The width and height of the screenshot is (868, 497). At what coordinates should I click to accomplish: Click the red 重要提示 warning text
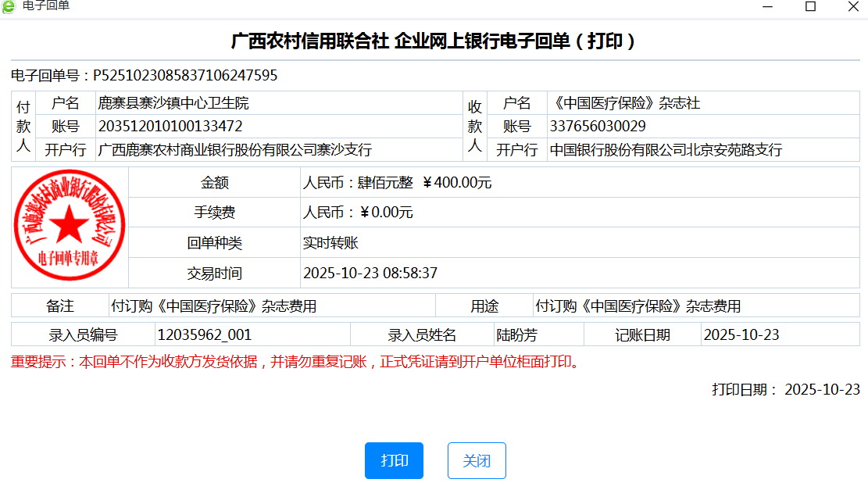pyautogui.click(x=295, y=363)
